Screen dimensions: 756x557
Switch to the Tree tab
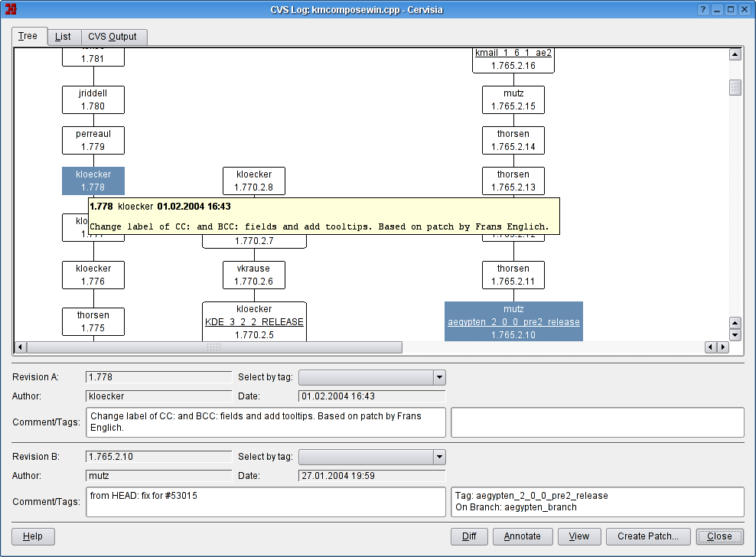click(29, 36)
